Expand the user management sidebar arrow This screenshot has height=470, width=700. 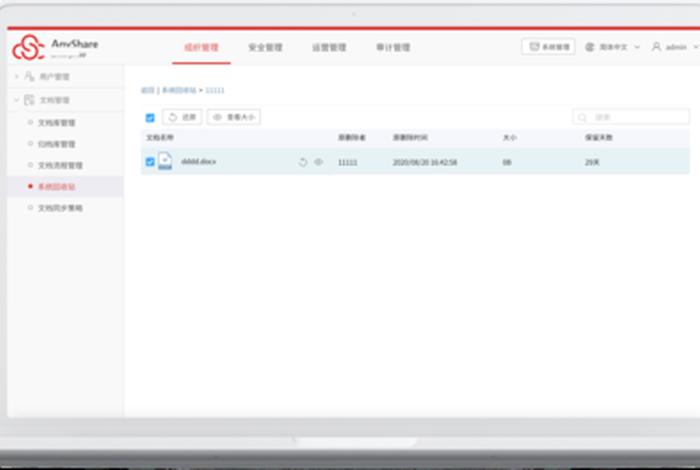[x=17, y=76]
